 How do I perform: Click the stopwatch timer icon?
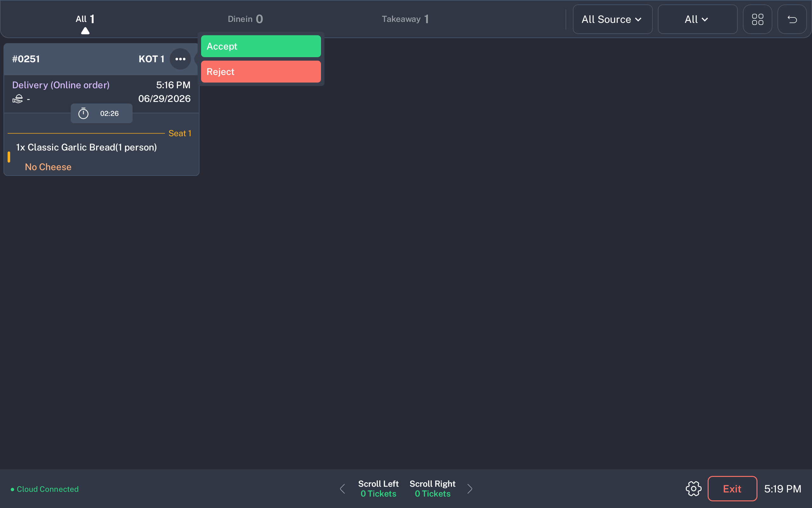(83, 114)
